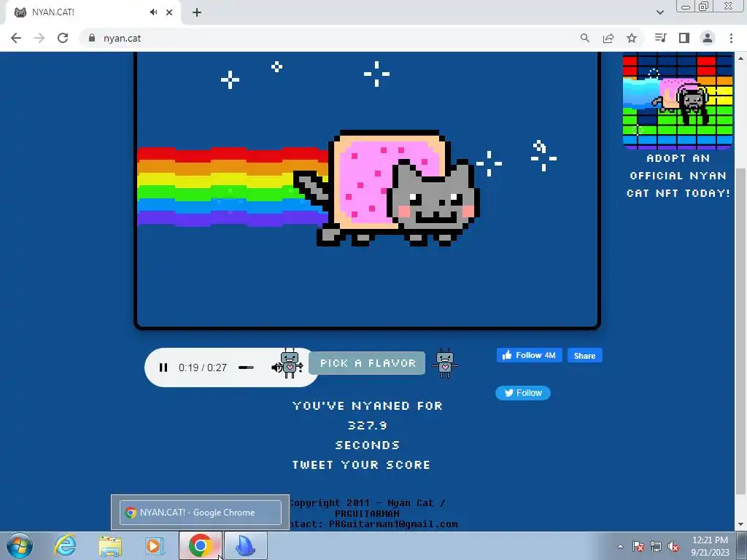Close the NYAN.CAT! tab
Image resolution: width=747 pixels, height=560 pixels.
[169, 12]
